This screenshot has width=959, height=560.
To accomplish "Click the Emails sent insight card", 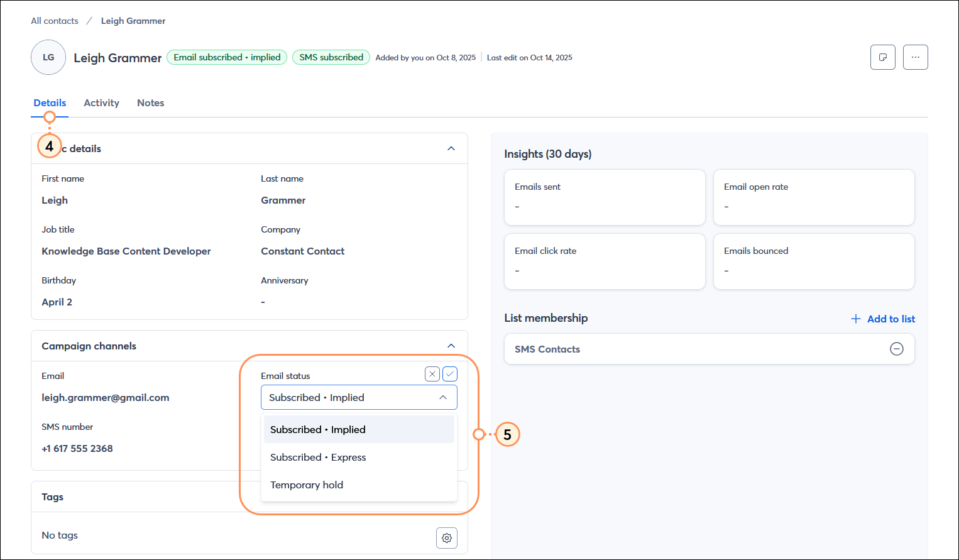I will coord(605,197).
